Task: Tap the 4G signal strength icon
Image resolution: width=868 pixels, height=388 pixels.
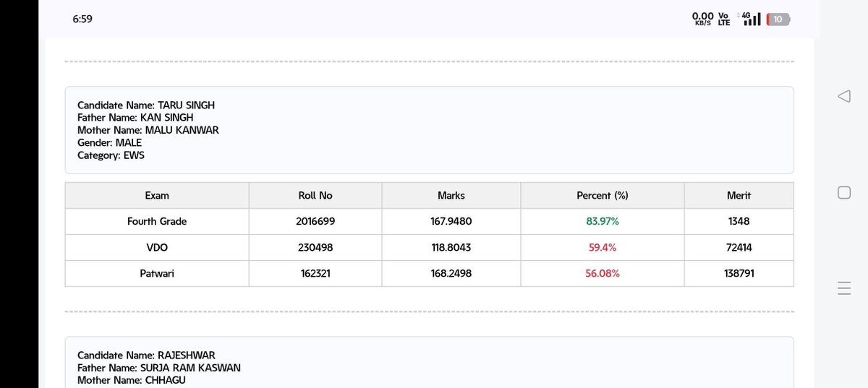Action: click(x=749, y=19)
